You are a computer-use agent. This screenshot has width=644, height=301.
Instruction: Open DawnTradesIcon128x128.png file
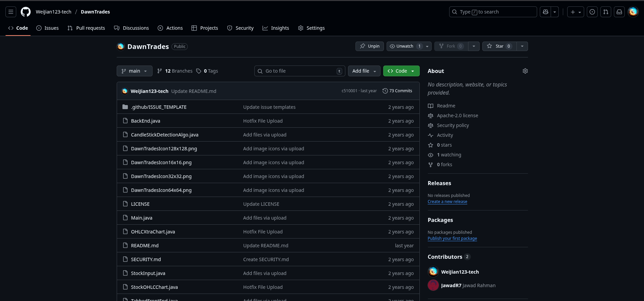164,149
